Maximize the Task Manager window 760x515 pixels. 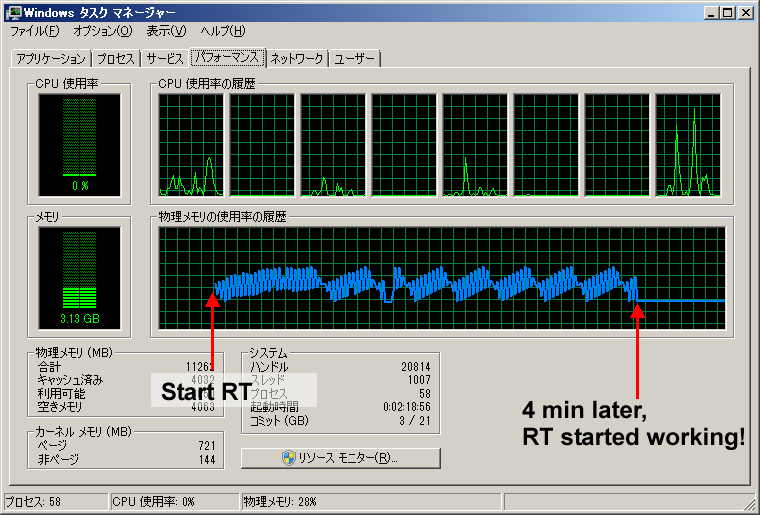click(728, 13)
